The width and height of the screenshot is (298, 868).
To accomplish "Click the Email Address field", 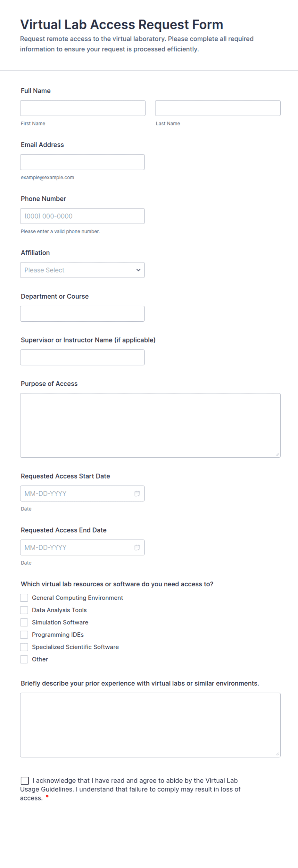I will [x=82, y=162].
